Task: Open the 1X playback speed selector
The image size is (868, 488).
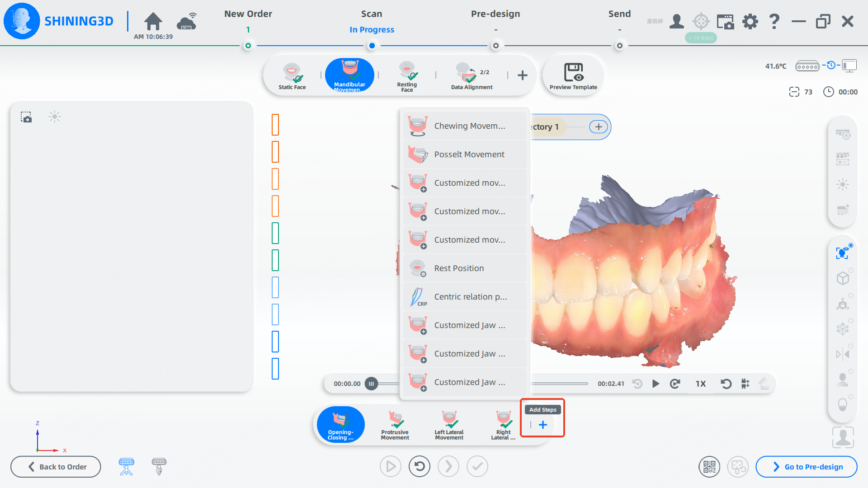Action: click(700, 384)
